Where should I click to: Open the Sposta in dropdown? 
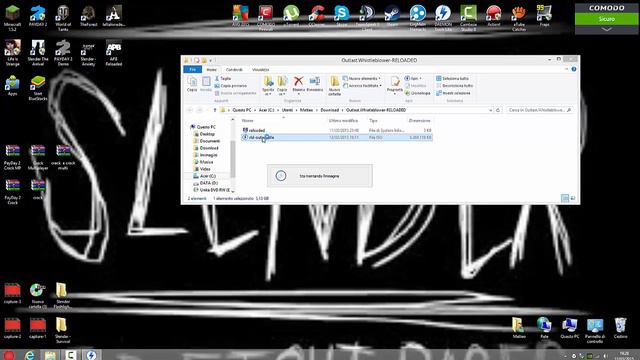[268, 86]
